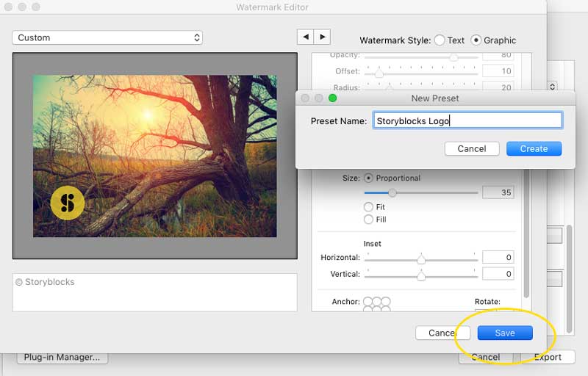Click the Horizontal inset value field

point(498,257)
